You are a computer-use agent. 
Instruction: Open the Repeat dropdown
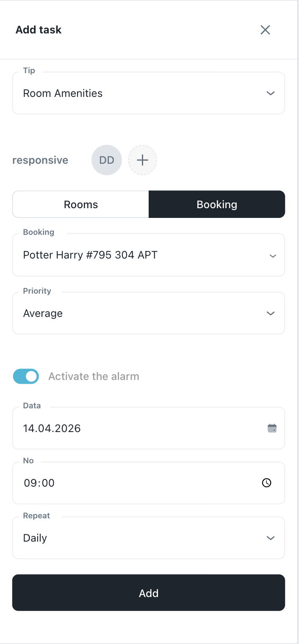[x=271, y=538]
